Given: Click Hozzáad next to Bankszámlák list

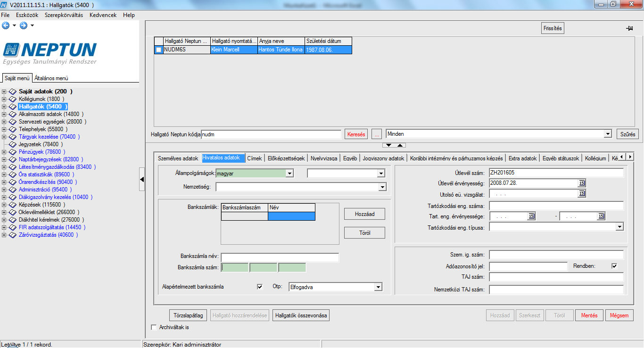Looking at the screenshot, I should (x=364, y=214).
